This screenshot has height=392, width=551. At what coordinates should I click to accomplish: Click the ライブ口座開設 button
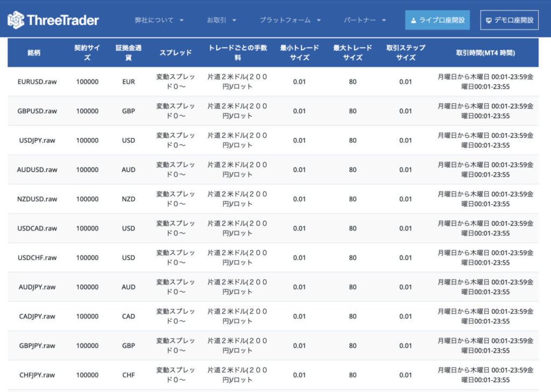(439, 19)
